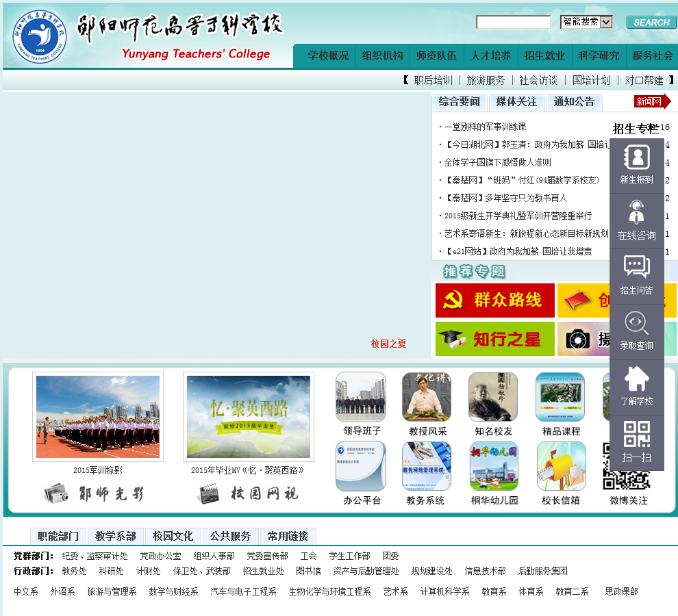Open the 组织机构 menu
678x616 pixels.
pos(383,55)
